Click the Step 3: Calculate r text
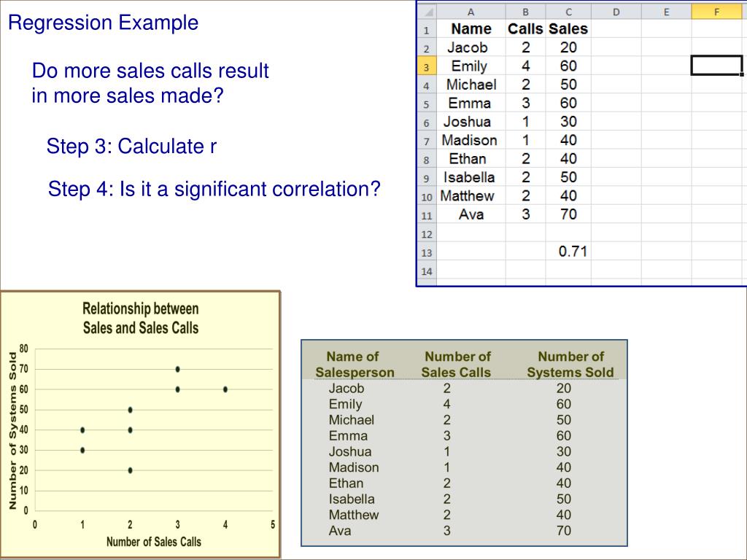 click(x=132, y=147)
